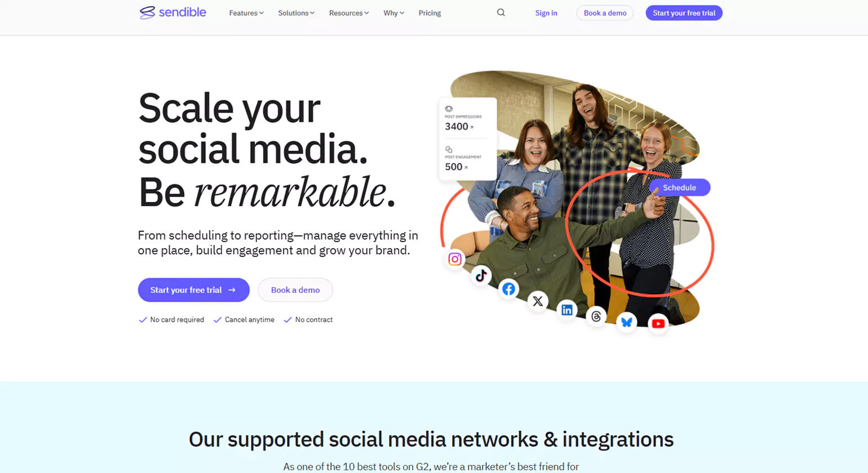Open the YouTube icon
This screenshot has height=473, width=868.
tap(658, 324)
